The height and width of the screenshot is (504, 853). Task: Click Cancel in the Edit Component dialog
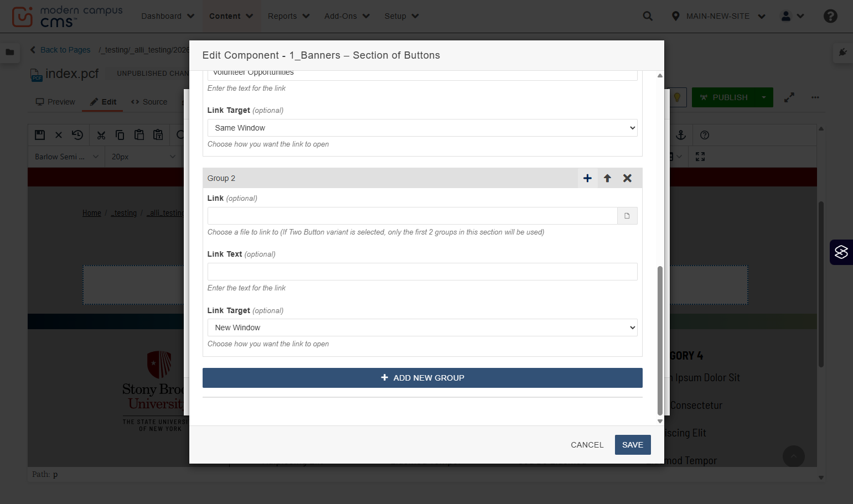coord(587,445)
